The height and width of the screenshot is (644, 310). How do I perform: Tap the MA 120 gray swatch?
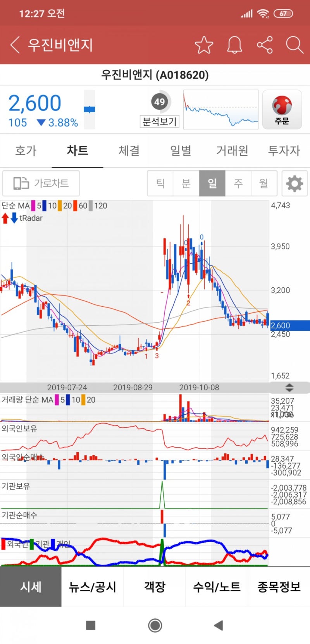click(91, 206)
